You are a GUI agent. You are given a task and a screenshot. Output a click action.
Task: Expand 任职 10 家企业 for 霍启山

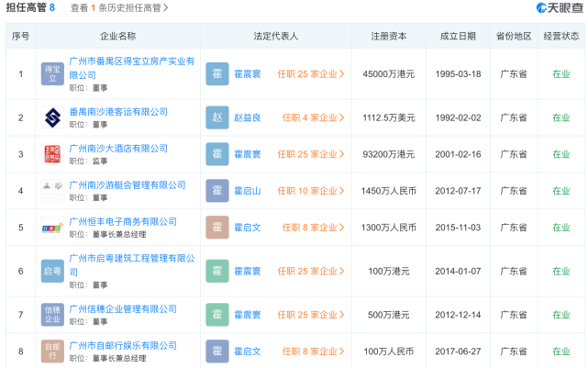coord(311,191)
